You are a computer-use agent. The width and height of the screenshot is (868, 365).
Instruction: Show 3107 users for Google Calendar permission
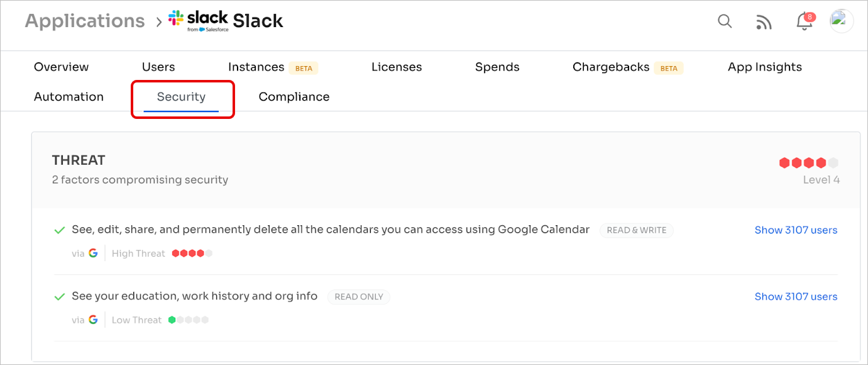click(796, 230)
